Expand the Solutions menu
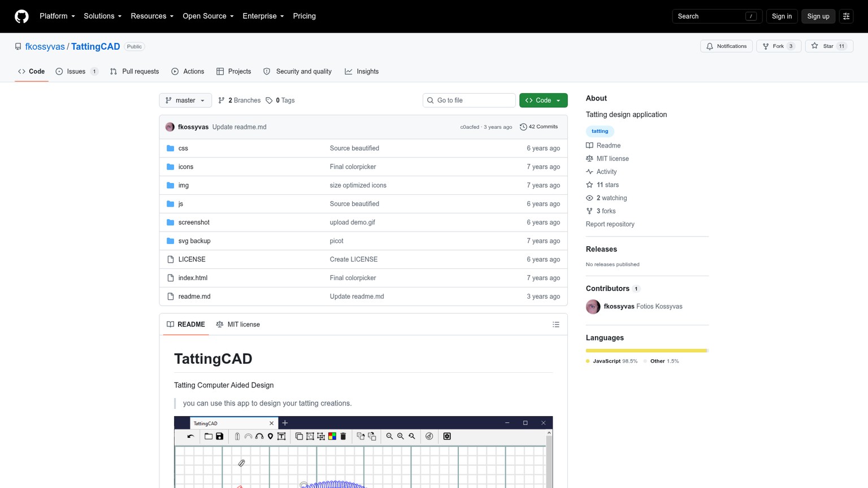868x488 pixels. click(103, 16)
